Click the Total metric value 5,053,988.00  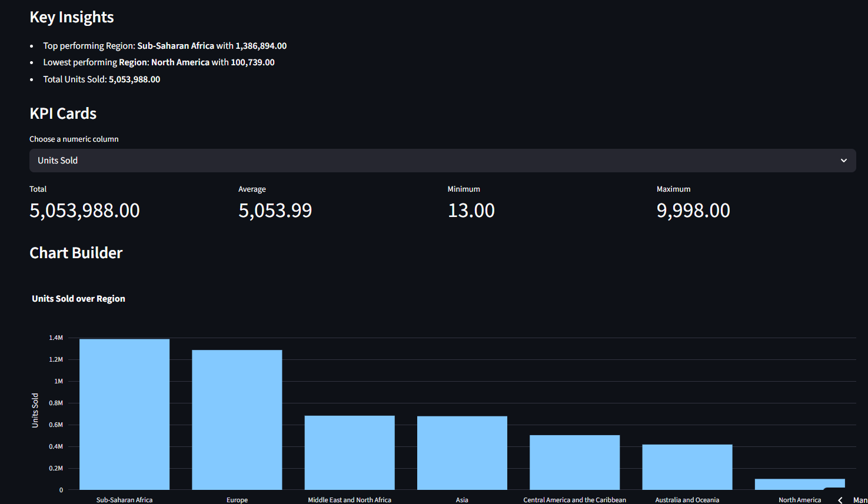tap(85, 211)
